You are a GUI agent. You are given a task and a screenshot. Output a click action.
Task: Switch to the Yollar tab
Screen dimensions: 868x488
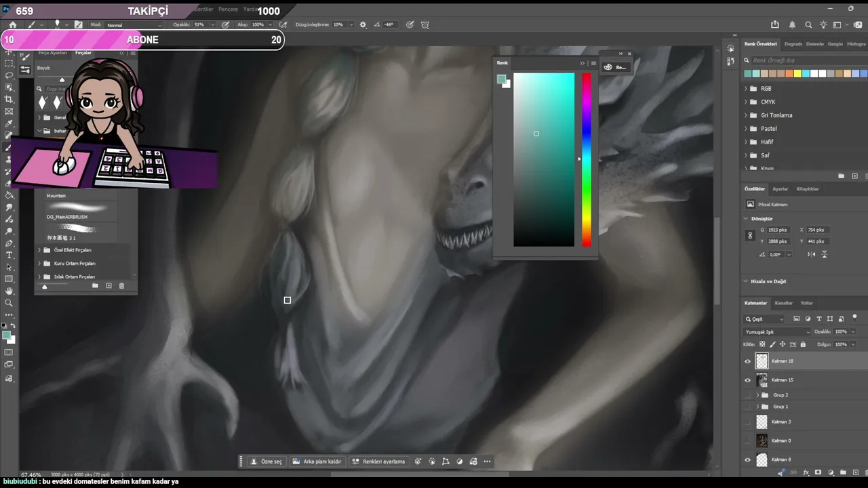click(x=807, y=303)
